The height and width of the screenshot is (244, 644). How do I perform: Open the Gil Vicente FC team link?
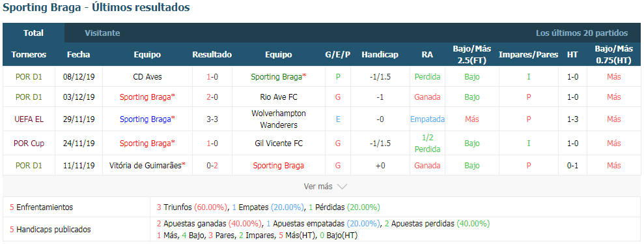click(x=279, y=143)
